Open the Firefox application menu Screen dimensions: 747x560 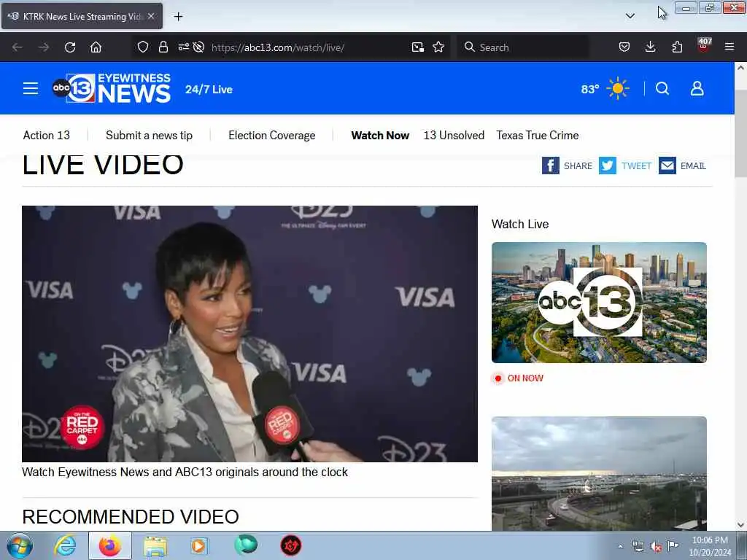coord(729,47)
